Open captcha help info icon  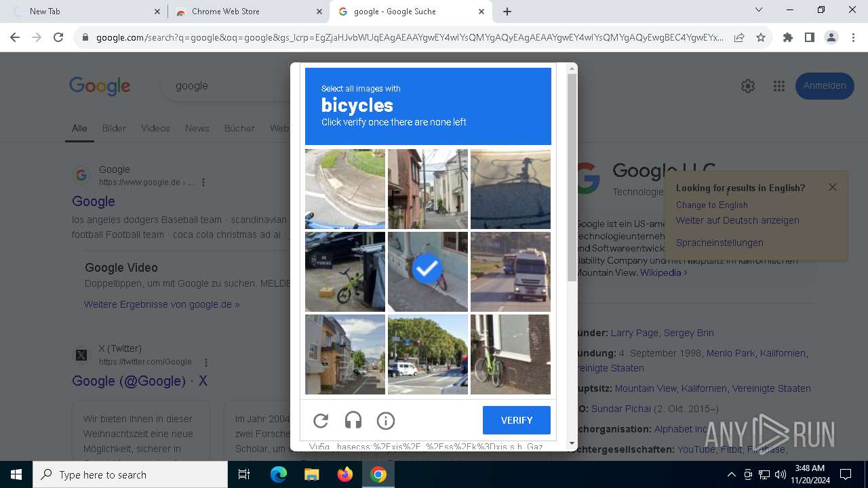tap(386, 421)
